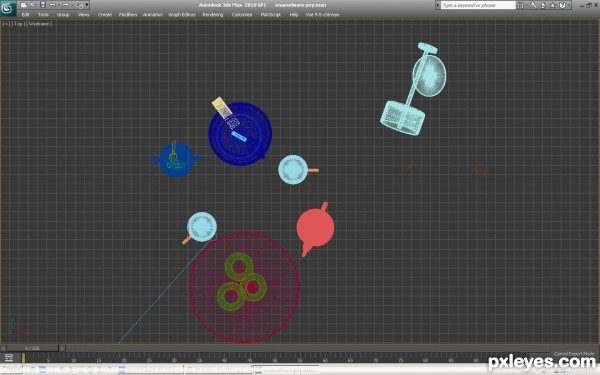
Task: Open the Wireframe shading viewport menu
Action: pos(39,24)
